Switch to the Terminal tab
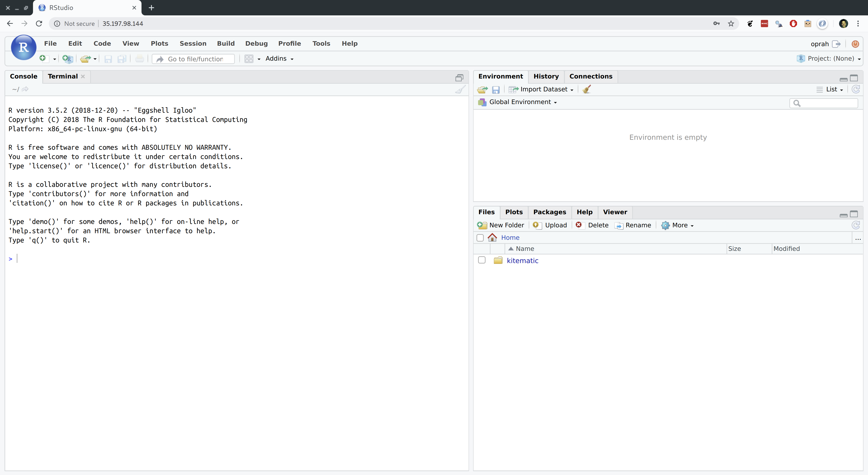868x475 pixels. click(63, 76)
